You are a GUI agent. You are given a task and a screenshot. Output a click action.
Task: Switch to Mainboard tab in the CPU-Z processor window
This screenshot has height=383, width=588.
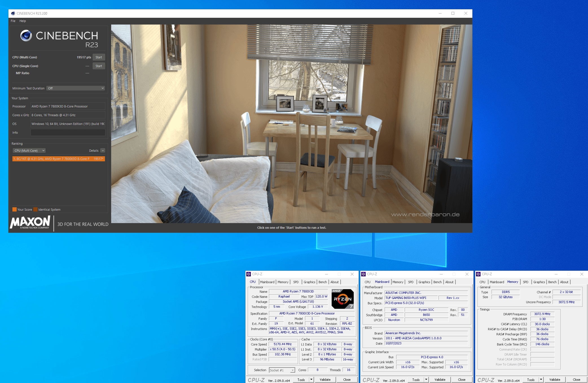(267, 282)
